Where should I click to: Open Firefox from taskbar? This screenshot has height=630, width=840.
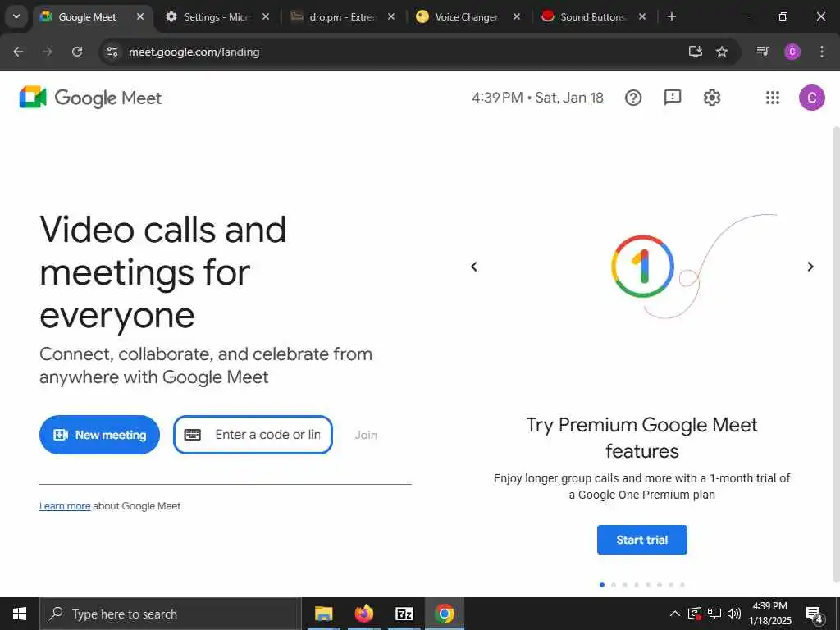pyautogui.click(x=363, y=614)
